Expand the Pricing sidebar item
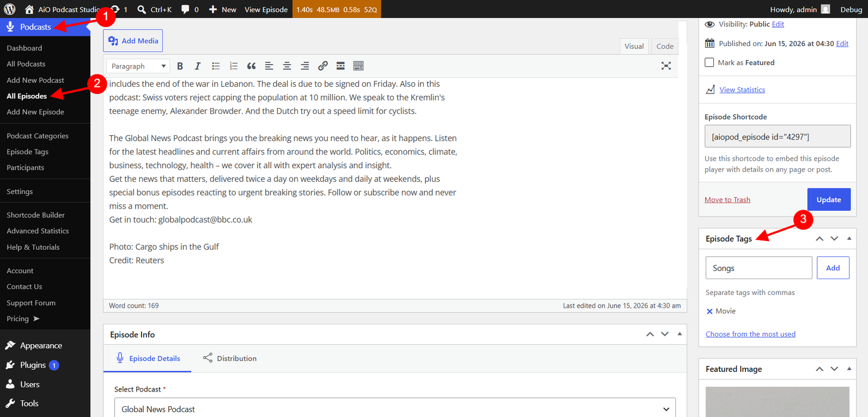 23,319
